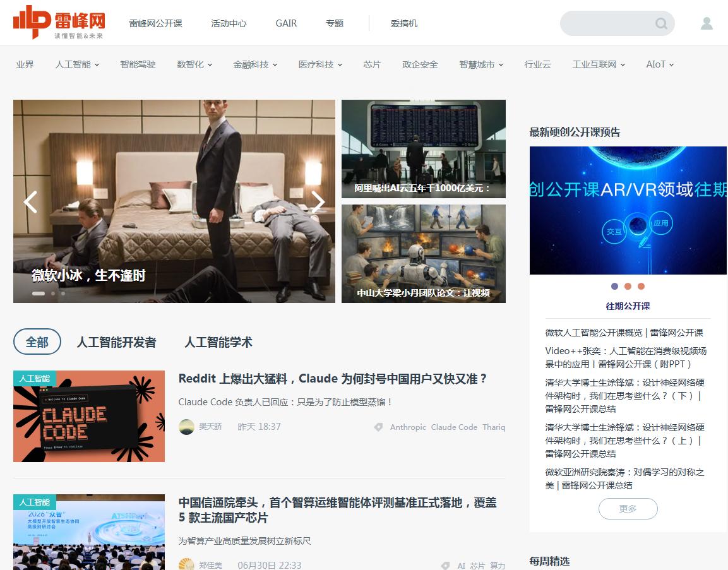The image size is (728, 570).
Task: Click the tag icon beside AI 芯片
Action: tap(445, 566)
